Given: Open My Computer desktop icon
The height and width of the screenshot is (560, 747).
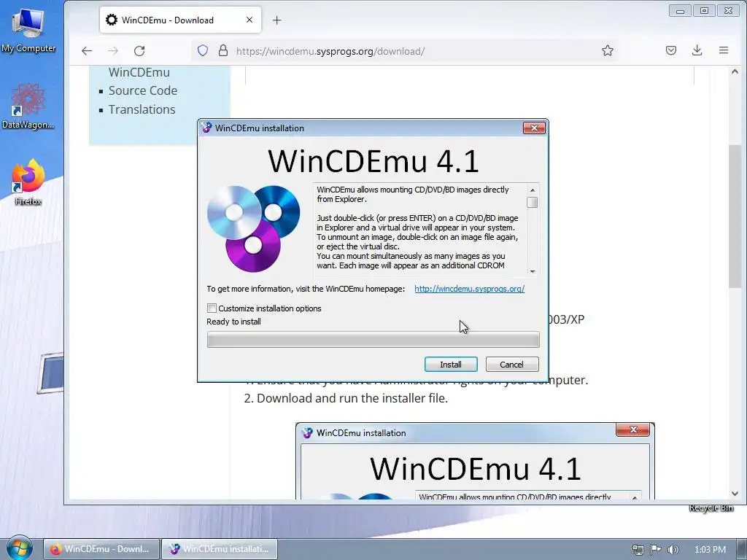Looking at the screenshot, I should click(28, 29).
